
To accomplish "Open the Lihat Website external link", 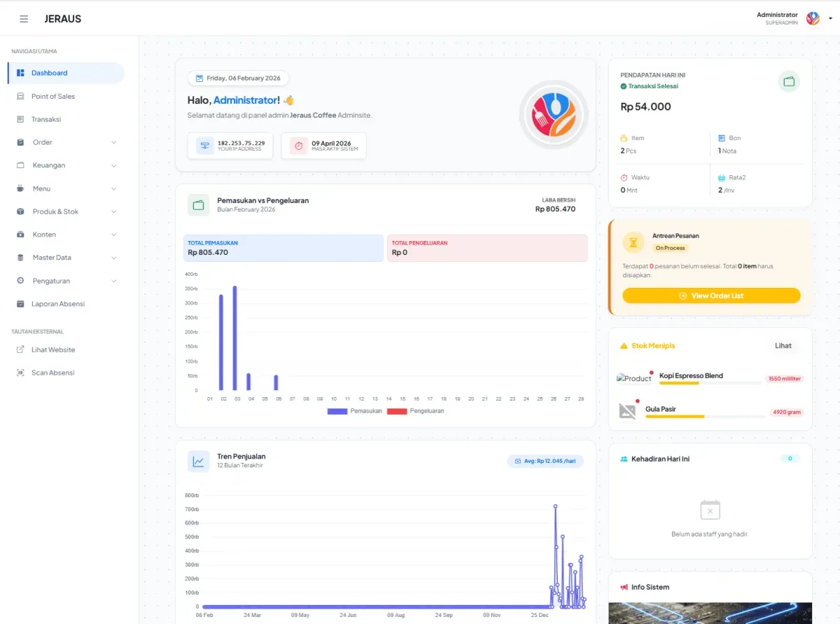I will [x=53, y=349].
